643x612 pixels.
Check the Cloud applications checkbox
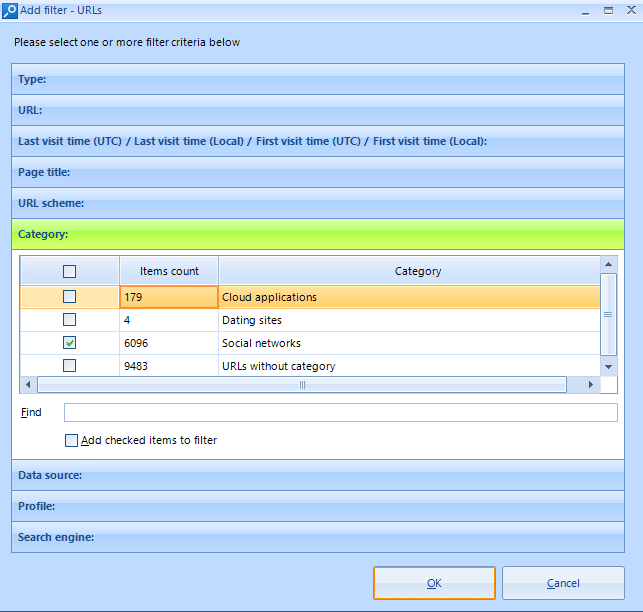click(x=69, y=297)
